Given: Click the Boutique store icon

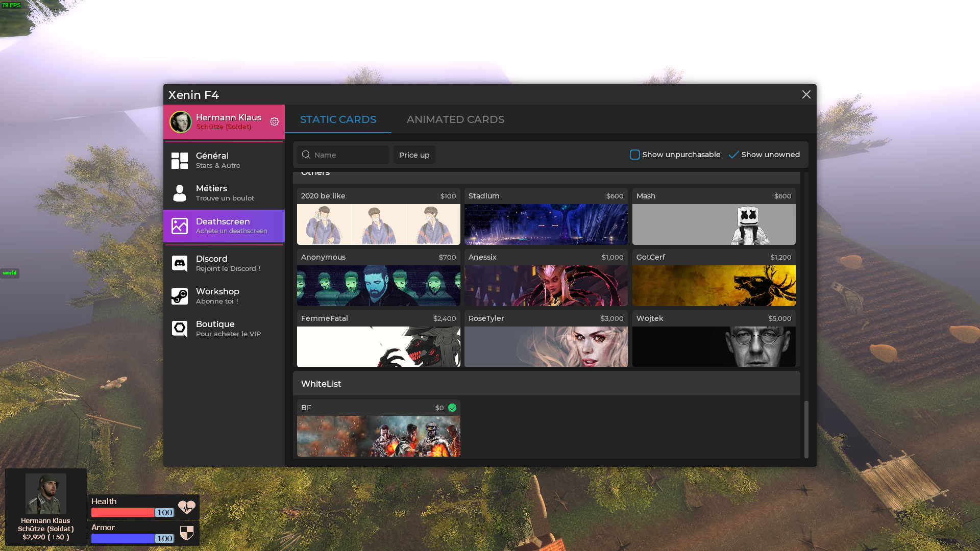Looking at the screenshot, I should coord(180,329).
